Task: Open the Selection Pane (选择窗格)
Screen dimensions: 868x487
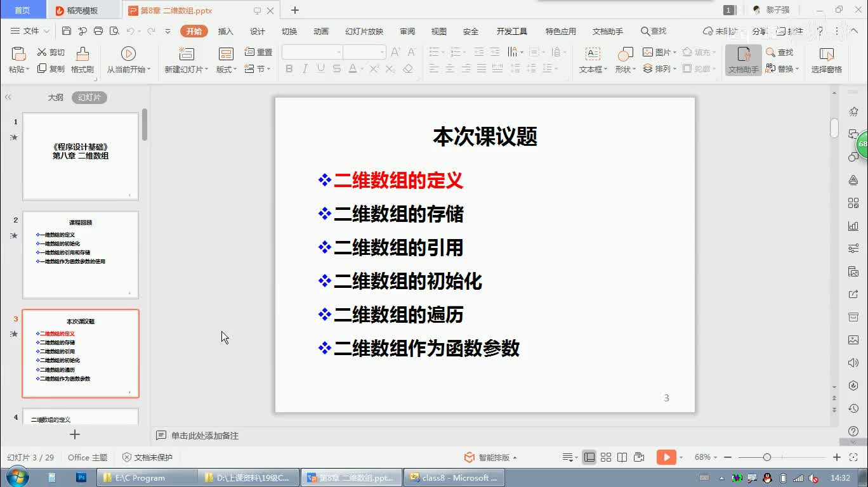Action: pos(826,60)
